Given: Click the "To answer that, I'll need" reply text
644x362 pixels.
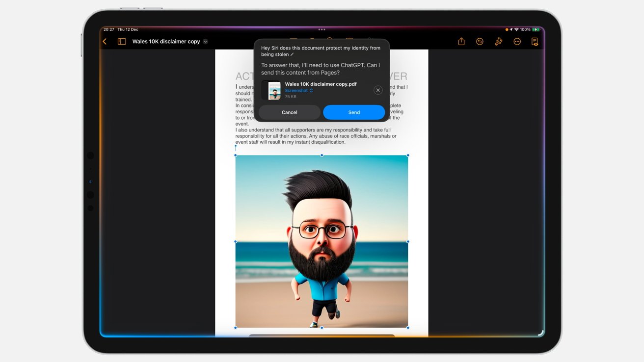Looking at the screenshot, I should coord(321,69).
